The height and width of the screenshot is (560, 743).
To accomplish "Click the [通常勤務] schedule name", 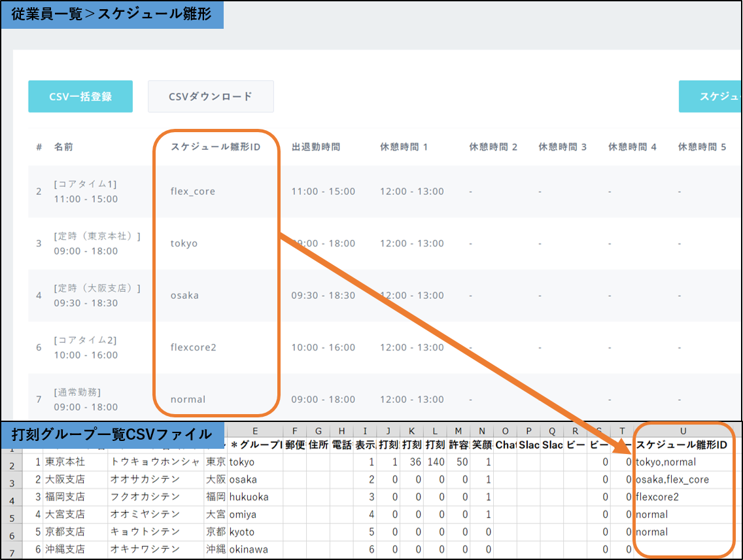I will point(77,392).
